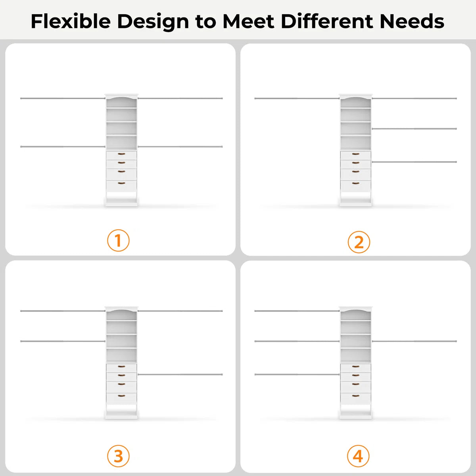
Task: Click the lowest left hanging rod in panel 4
Action: pyautogui.click(x=297, y=374)
